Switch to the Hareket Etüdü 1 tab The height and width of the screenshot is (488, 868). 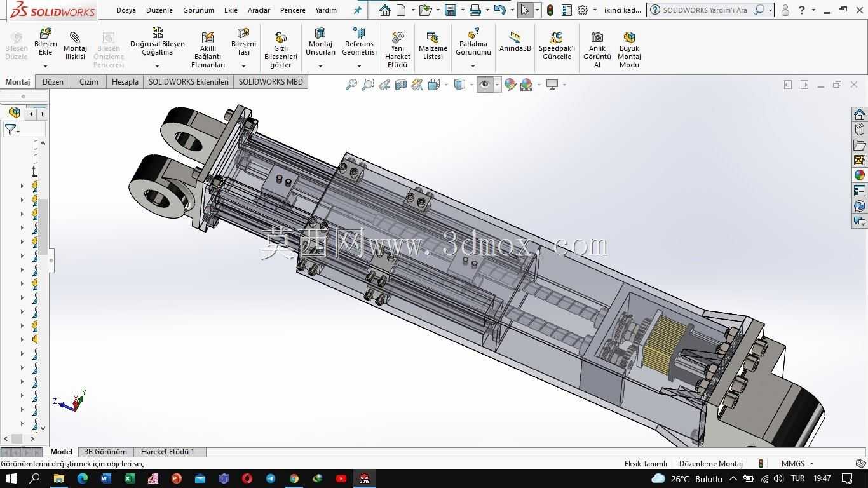point(168,452)
